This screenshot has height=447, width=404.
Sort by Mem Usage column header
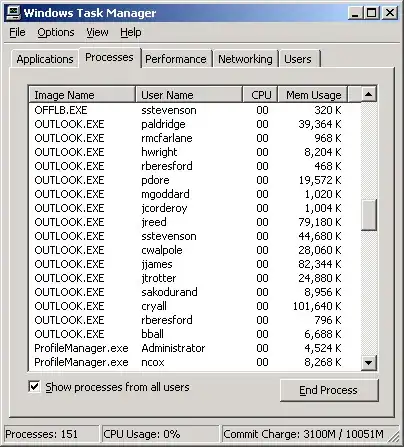click(313, 95)
